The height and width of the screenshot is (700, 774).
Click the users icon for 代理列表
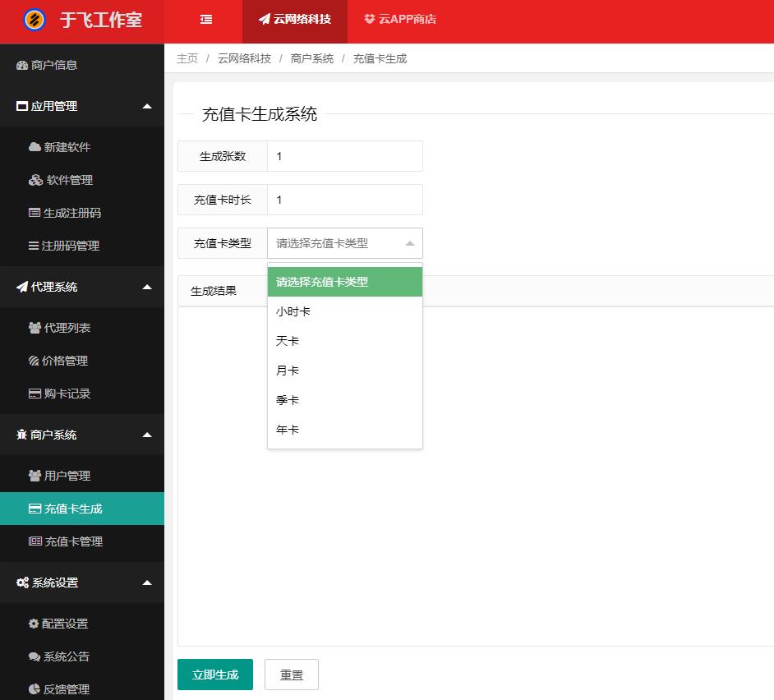click(35, 328)
